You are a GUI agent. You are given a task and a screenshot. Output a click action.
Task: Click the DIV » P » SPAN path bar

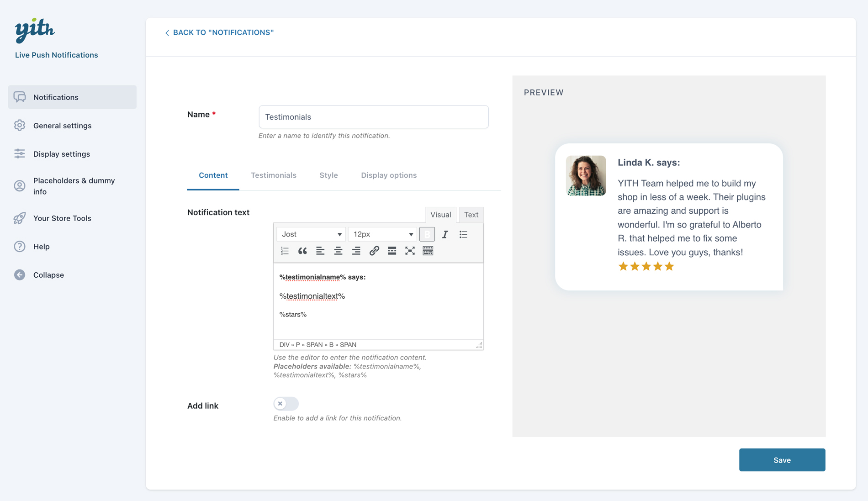tap(318, 345)
